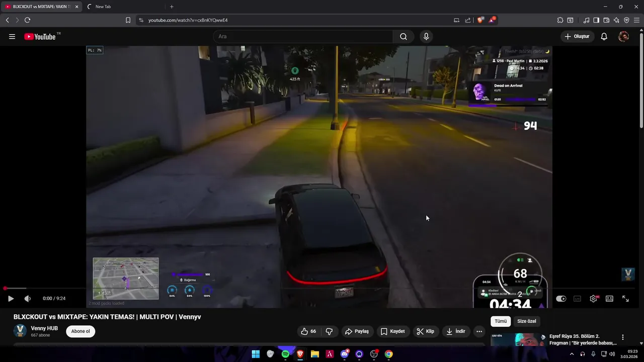The height and width of the screenshot is (362, 644).
Task: Share this page from address bar
Action: [x=468, y=20]
